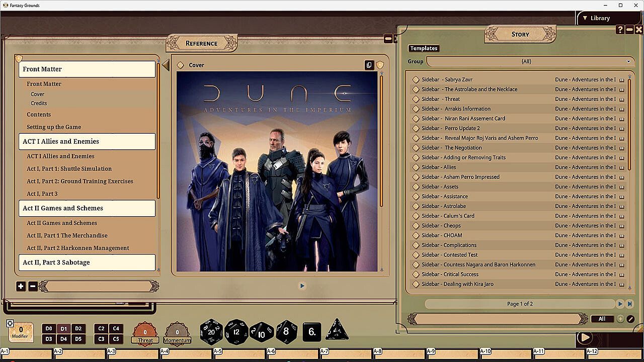
Task: Toggle the D0 difficulty button
Action: (49, 329)
